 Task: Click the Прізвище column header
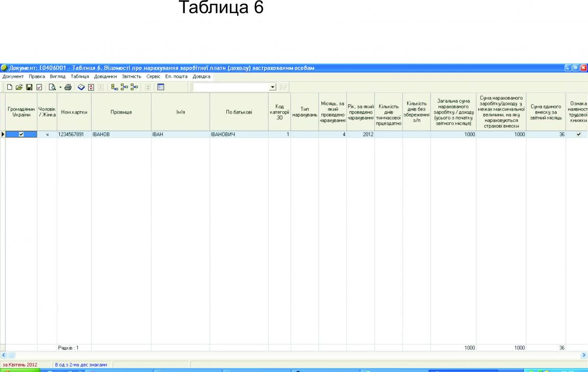[121, 112]
